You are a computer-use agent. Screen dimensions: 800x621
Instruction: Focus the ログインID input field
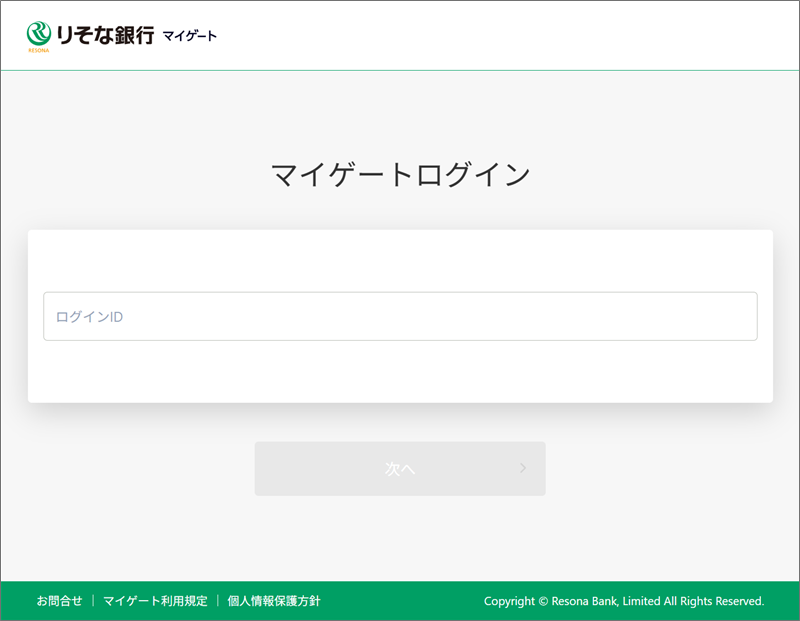pyautogui.click(x=400, y=316)
